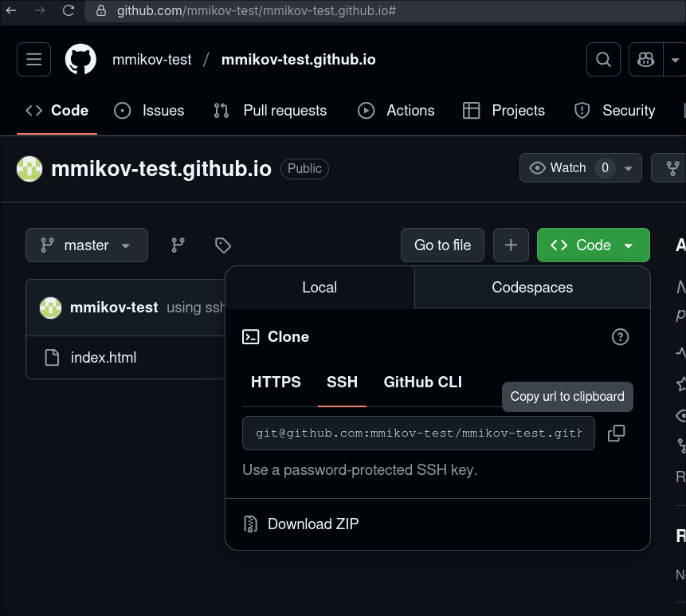Viewport: 686px width, 616px height.
Task: Select the HTTPS clone option
Action: coord(276,383)
